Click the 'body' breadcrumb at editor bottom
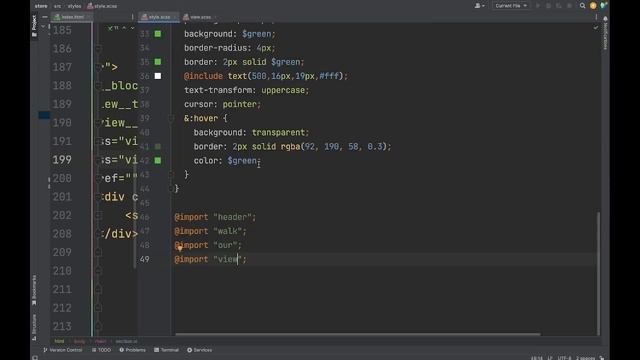 (x=80, y=341)
